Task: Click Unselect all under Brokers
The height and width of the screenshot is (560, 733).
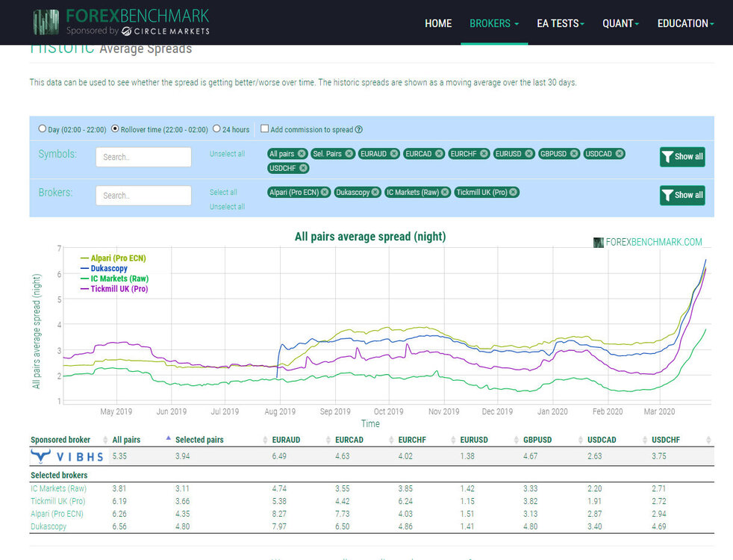Action: point(227,207)
